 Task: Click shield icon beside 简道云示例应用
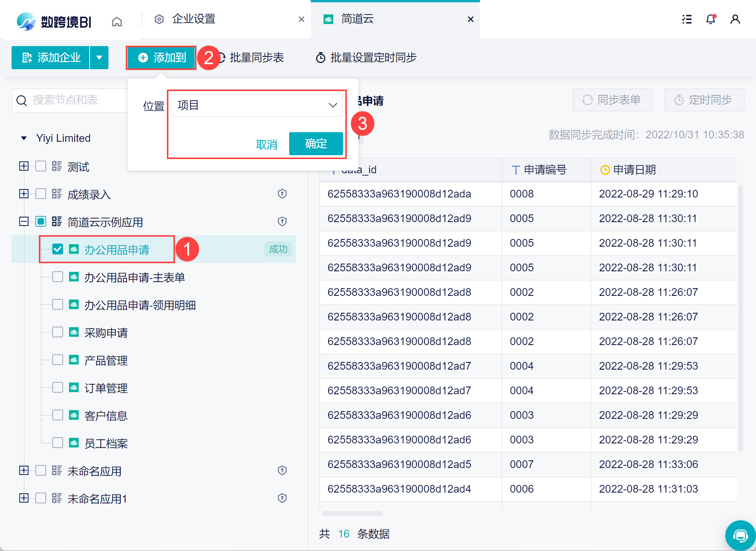click(x=282, y=221)
